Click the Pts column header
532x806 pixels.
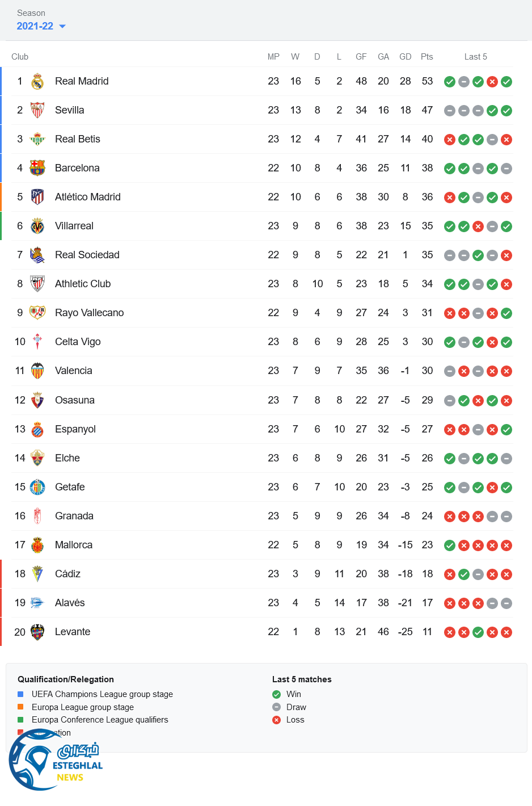427,57
